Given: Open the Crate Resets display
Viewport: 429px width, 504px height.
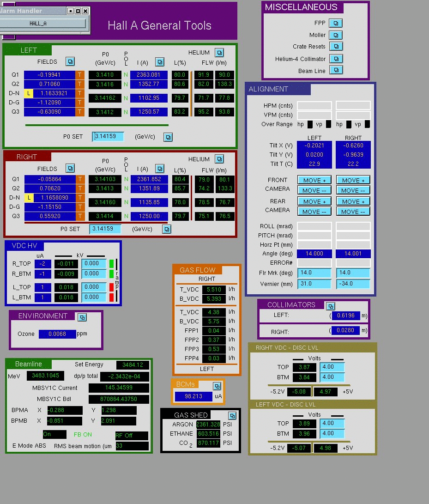Looking at the screenshot, I should 336,46.
